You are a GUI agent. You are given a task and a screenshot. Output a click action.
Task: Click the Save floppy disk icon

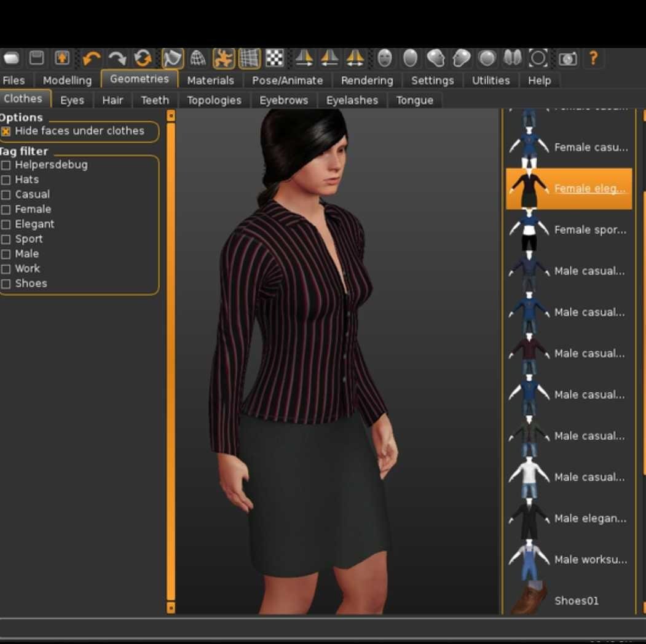(37, 58)
